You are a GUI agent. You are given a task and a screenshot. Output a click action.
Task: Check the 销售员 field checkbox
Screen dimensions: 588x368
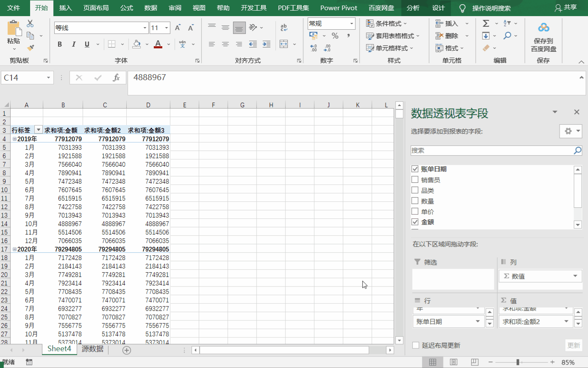point(415,180)
